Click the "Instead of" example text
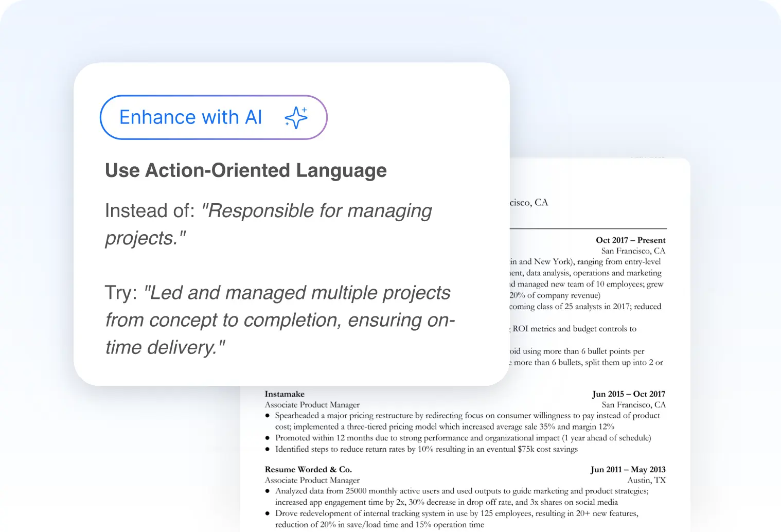Viewport: 781px width, 532px height. click(x=268, y=224)
